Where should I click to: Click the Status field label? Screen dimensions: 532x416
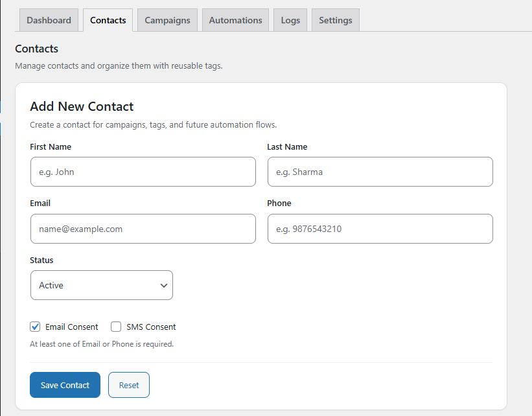tap(41, 260)
